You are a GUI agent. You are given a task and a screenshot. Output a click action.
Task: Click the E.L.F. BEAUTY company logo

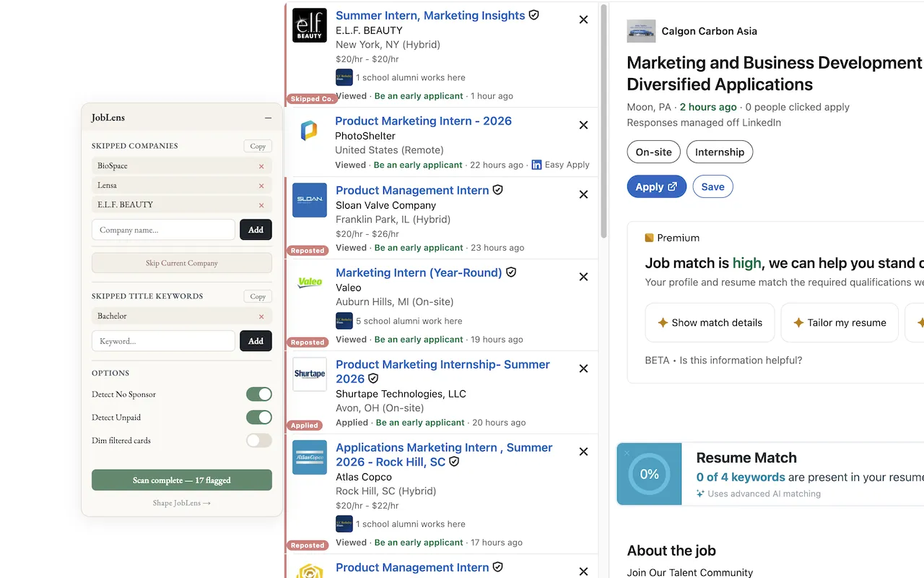(x=309, y=25)
